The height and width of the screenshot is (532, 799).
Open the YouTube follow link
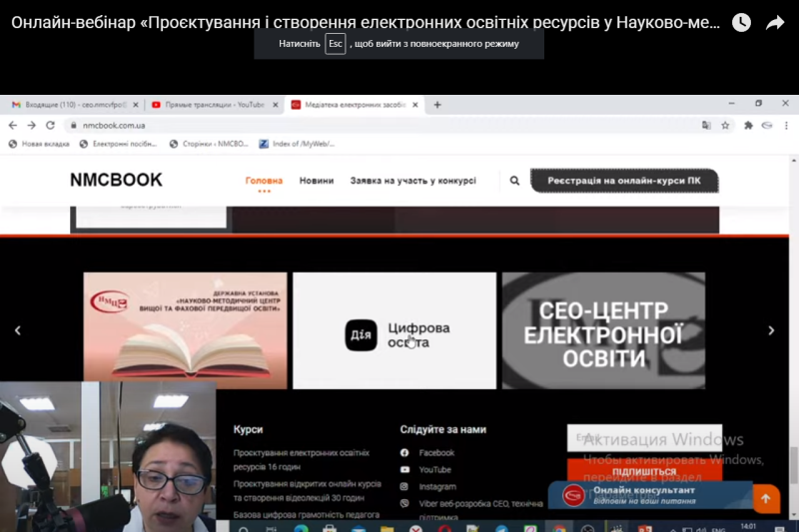[435, 470]
